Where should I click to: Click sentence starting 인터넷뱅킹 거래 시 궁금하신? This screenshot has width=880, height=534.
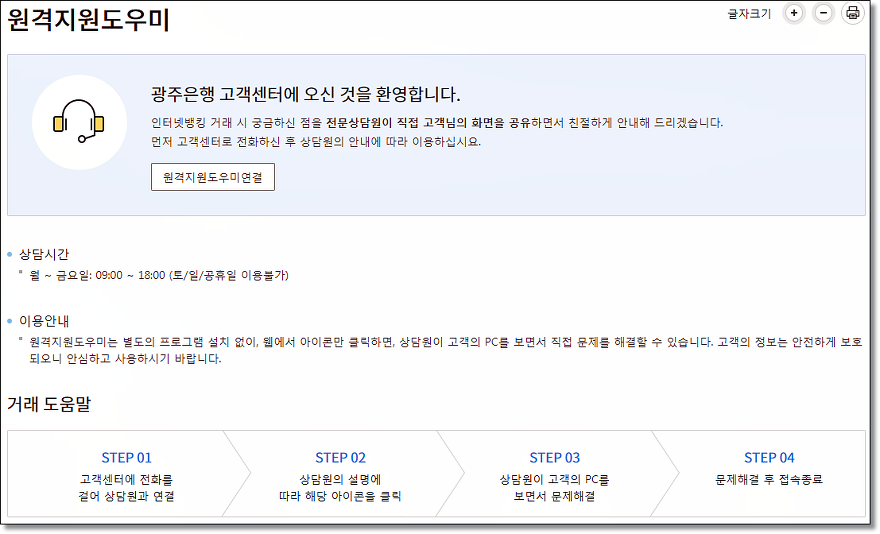pyautogui.click(x=437, y=122)
